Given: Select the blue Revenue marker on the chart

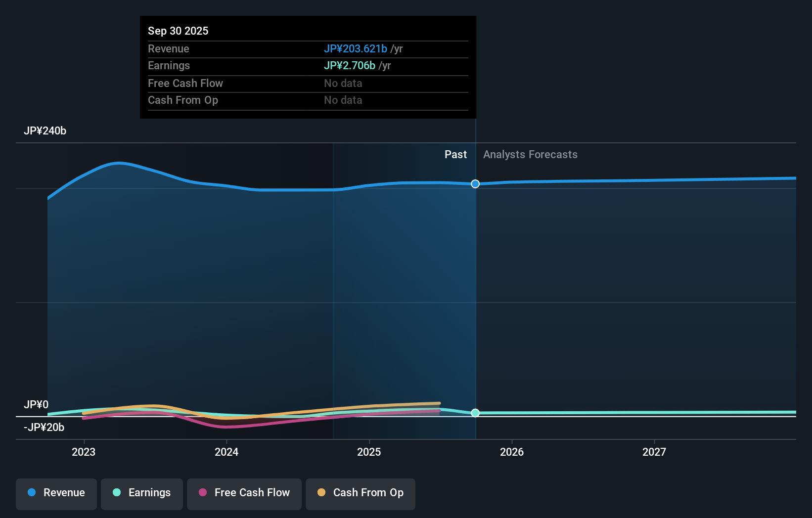Looking at the screenshot, I should [x=475, y=183].
